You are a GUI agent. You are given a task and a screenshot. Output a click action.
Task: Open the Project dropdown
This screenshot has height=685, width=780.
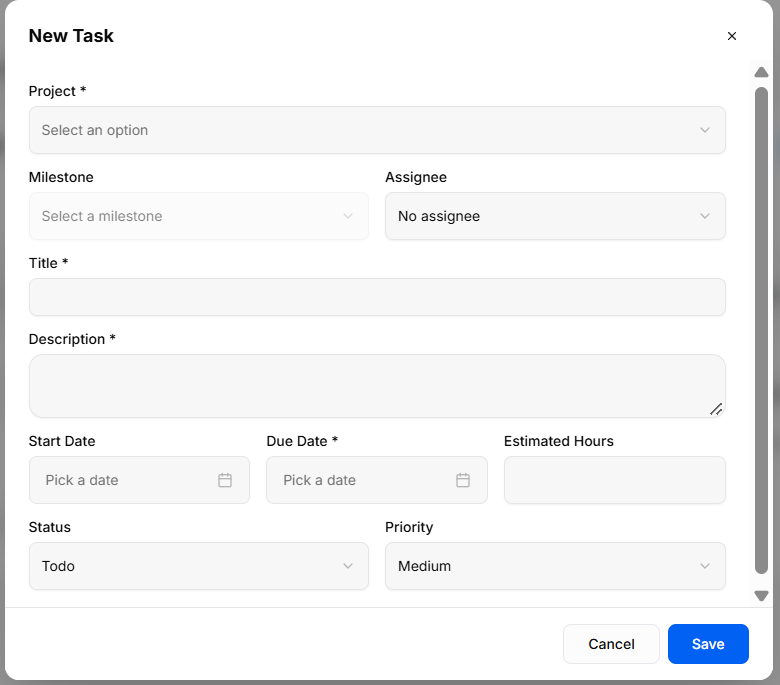377,130
